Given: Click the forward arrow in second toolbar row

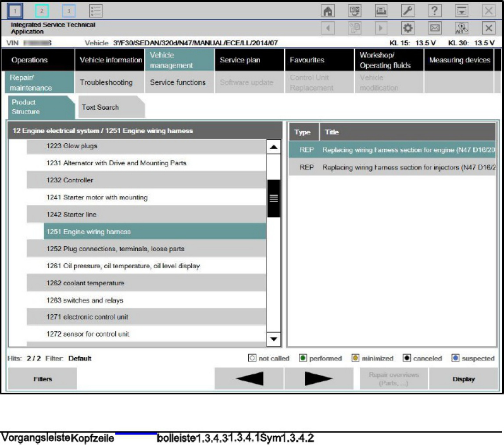Looking at the screenshot, I should [381, 28].
